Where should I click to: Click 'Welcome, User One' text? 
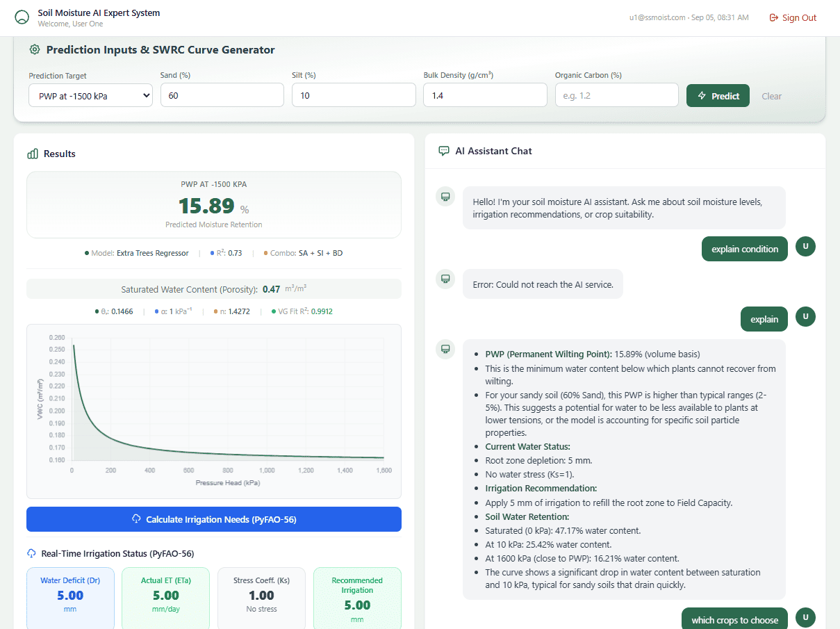point(70,24)
